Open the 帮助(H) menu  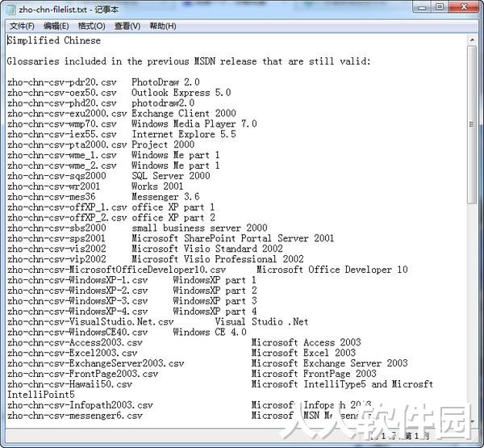(163, 27)
